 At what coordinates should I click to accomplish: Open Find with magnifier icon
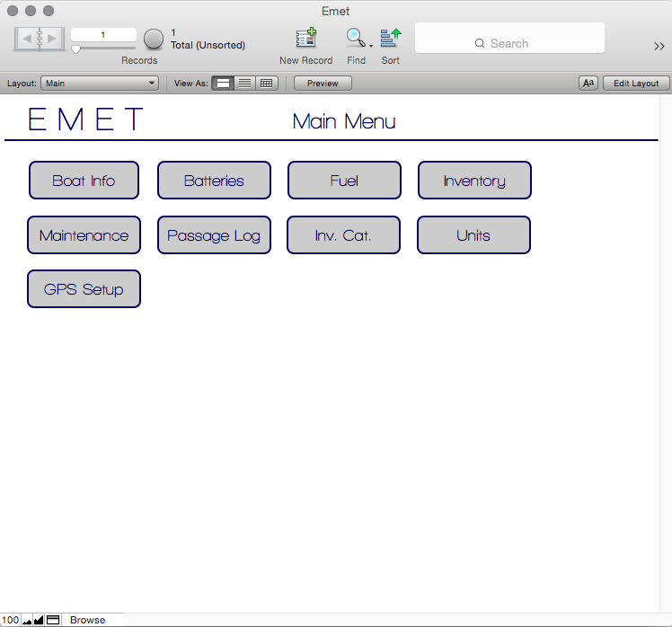pos(355,38)
